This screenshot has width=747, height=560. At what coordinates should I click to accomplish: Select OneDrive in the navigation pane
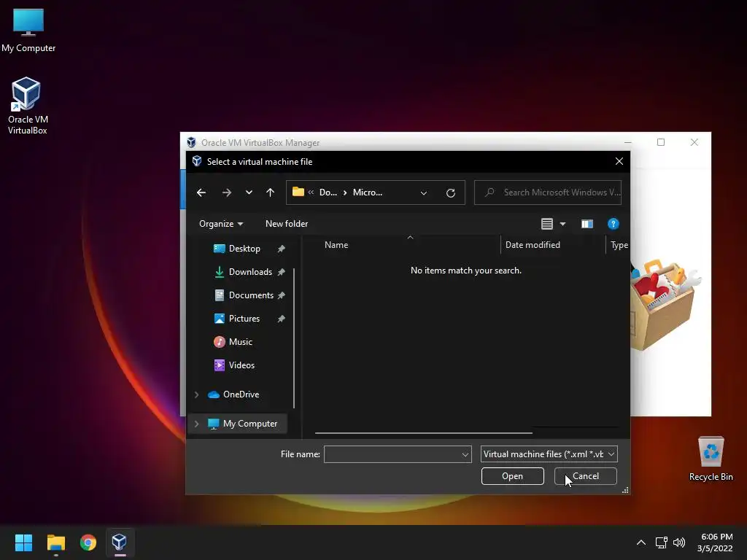point(241,394)
